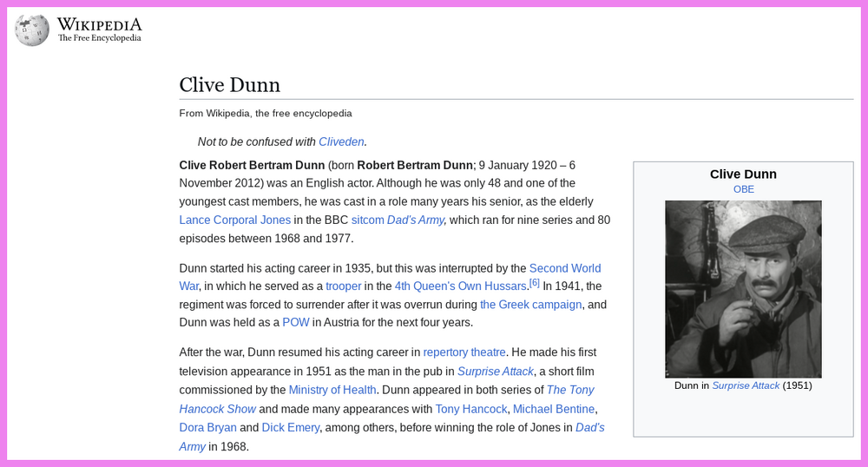Click the infobox title Clive Dunn
Image resolution: width=868 pixels, height=467 pixels.
pyautogui.click(x=744, y=174)
